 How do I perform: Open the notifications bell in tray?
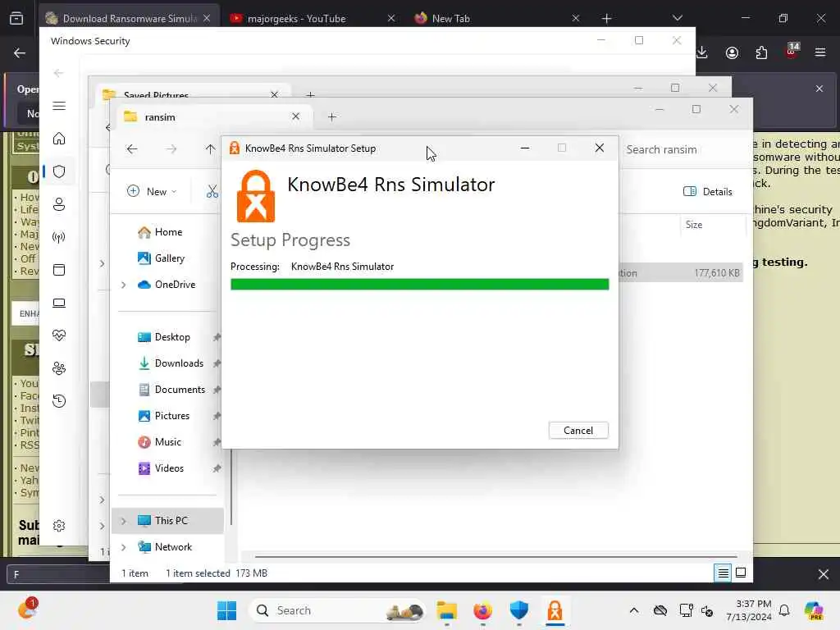[784, 610]
